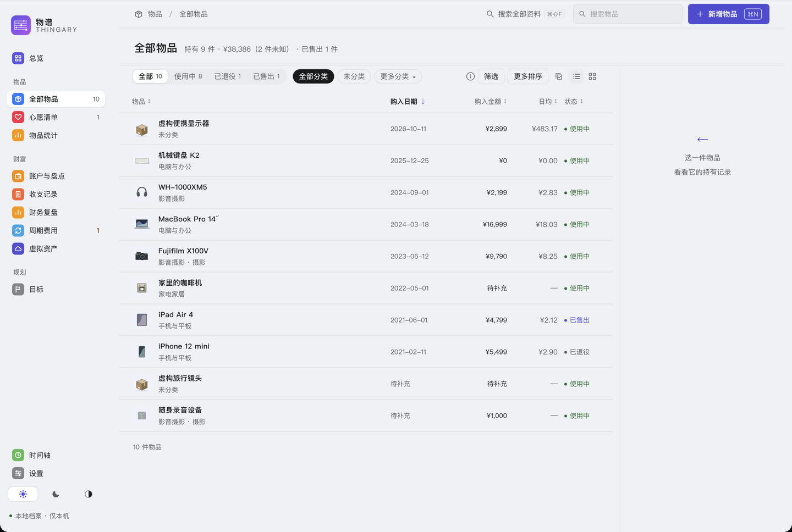Click the stacked-squares icon next to 更多排序
The width and height of the screenshot is (792, 532).
click(559, 76)
